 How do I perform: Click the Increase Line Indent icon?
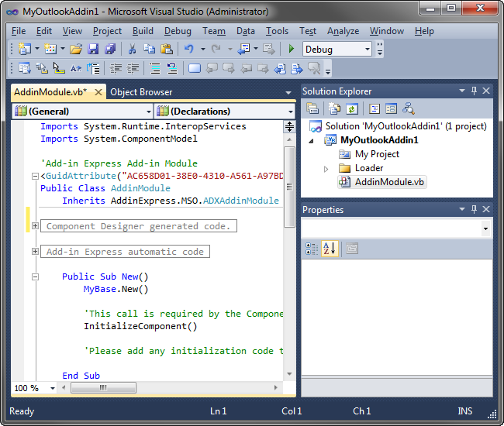point(133,68)
